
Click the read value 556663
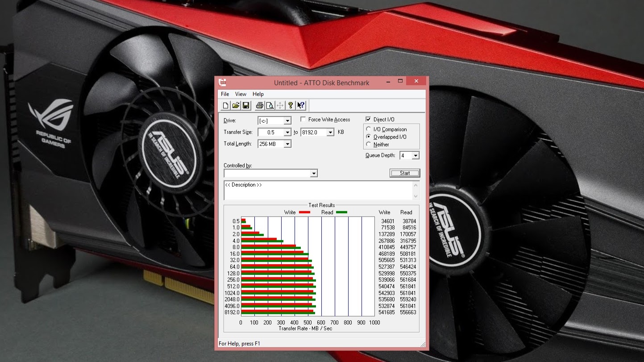[408, 313]
